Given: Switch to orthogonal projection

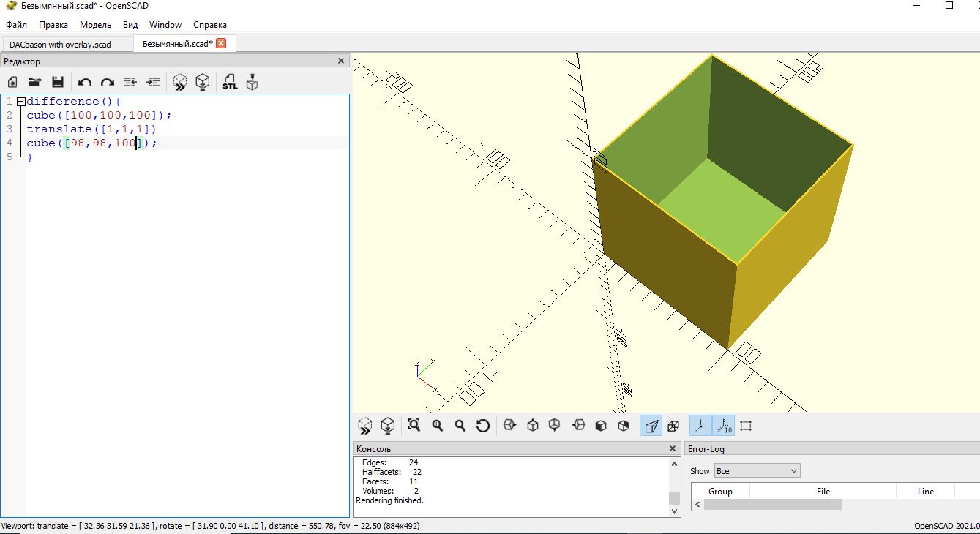Looking at the screenshot, I should (x=673, y=425).
